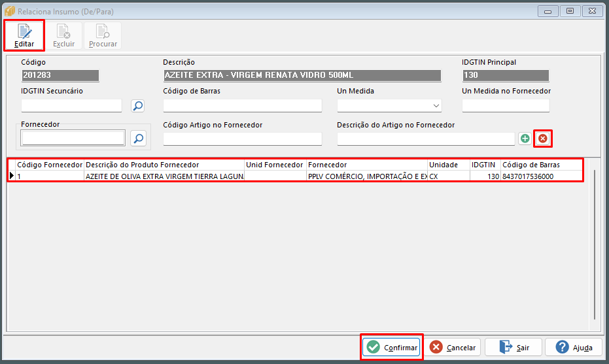Click the red X remove icon
This screenshot has height=364, width=609.
(x=543, y=139)
